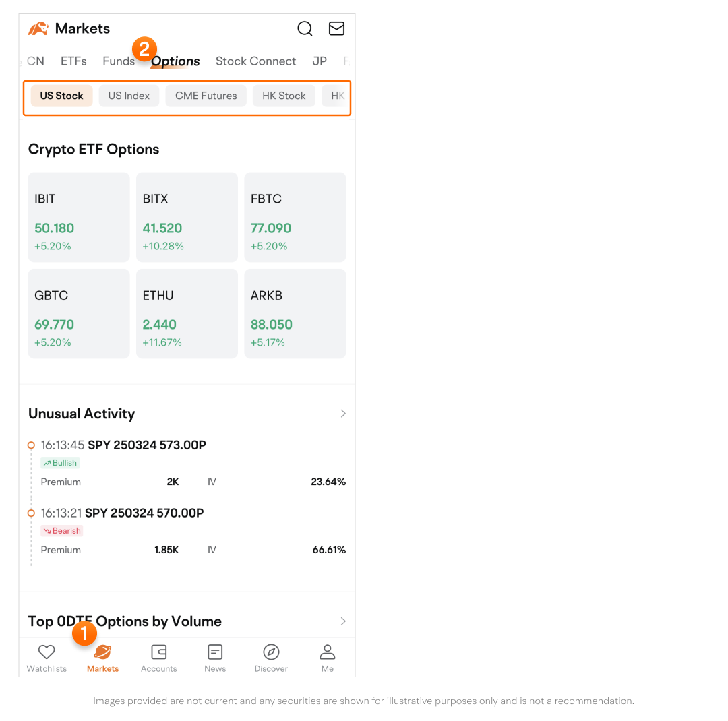Select the US Index filter chip

coord(129,96)
